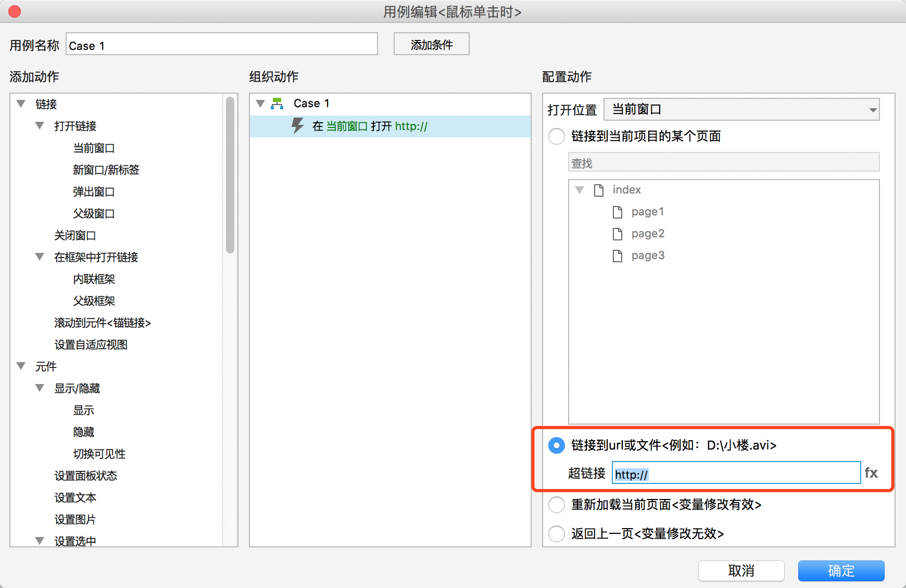The height and width of the screenshot is (588, 906).
Task: Select 关闭窗口 action
Action: tap(75, 236)
